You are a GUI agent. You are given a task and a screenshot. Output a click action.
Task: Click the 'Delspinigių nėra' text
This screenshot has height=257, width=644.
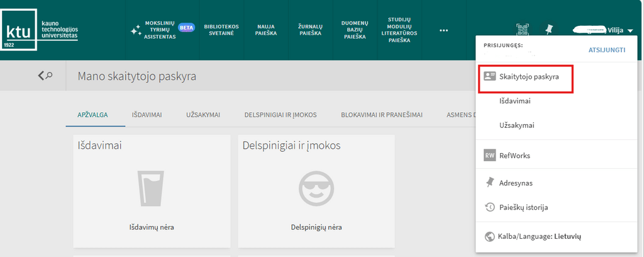[316, 227]
